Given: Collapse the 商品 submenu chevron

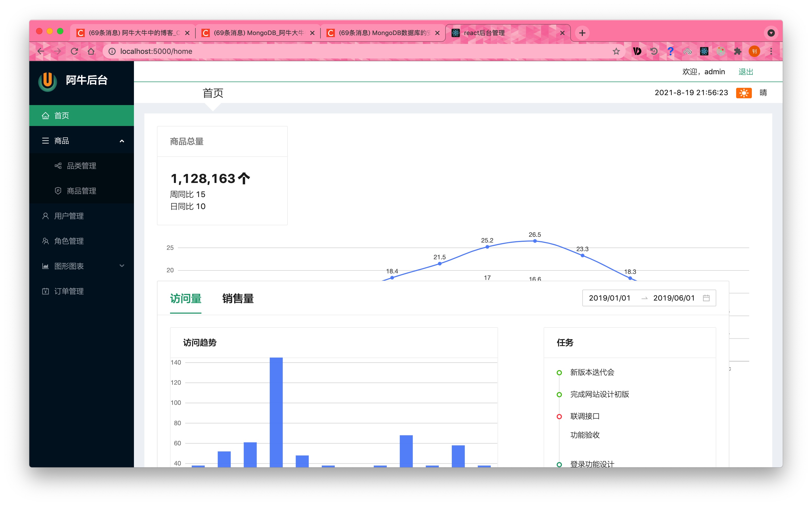Looking at the screenshot, I should click(x=122, y=141).
